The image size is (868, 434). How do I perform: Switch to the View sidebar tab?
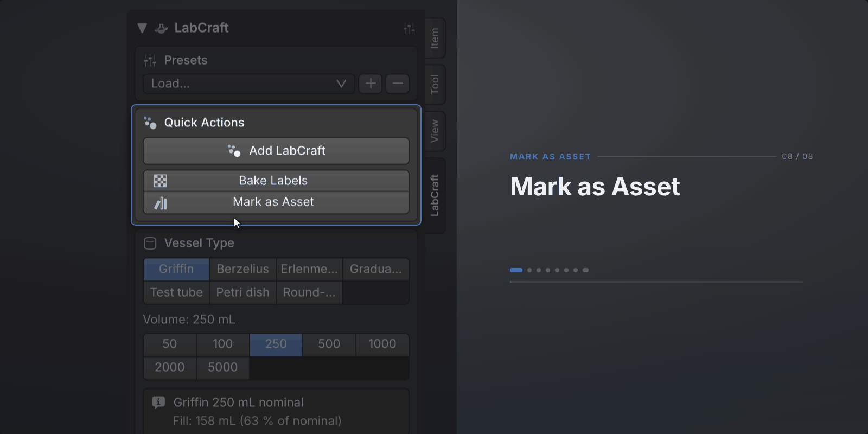(435, 131)
